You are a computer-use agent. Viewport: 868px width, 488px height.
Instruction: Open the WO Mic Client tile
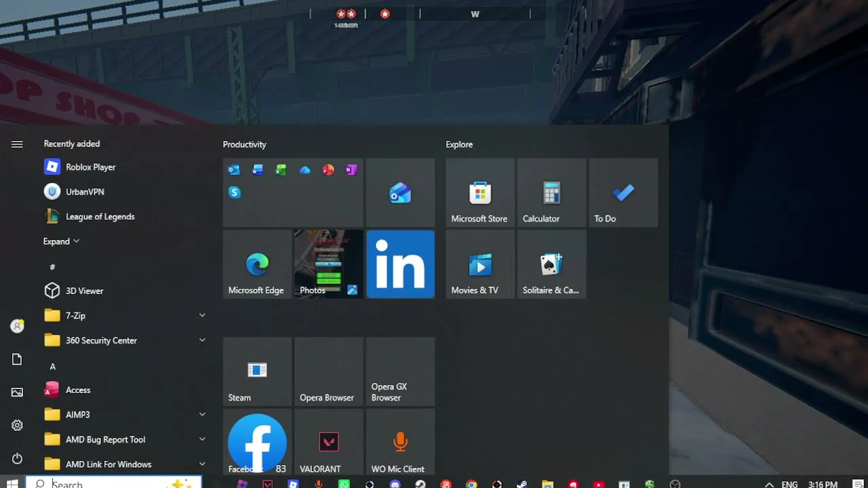coord(400,442)
